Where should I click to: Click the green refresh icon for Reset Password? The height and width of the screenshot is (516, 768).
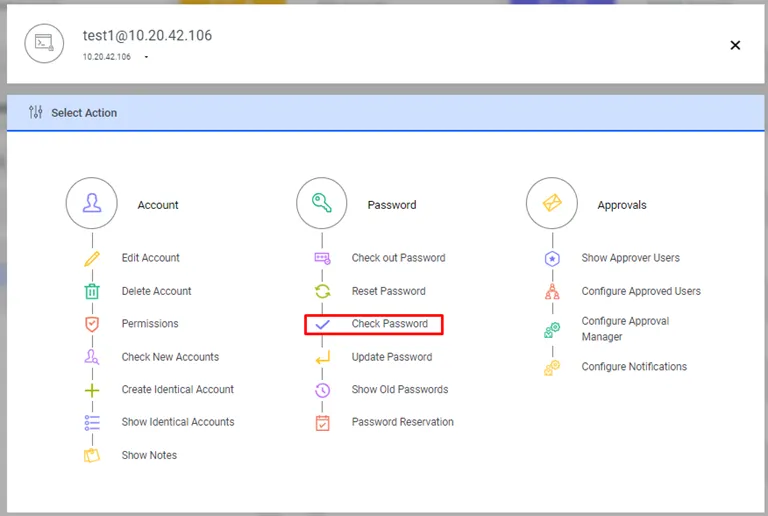tap(322, 291)
